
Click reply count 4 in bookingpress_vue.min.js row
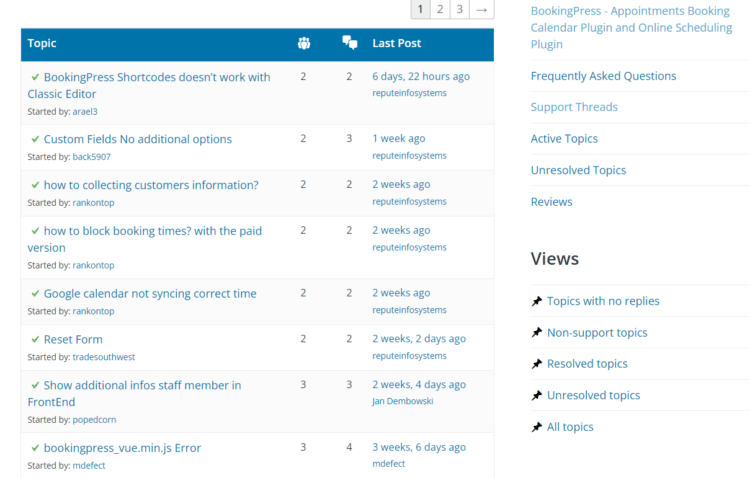tap(349, 447)
